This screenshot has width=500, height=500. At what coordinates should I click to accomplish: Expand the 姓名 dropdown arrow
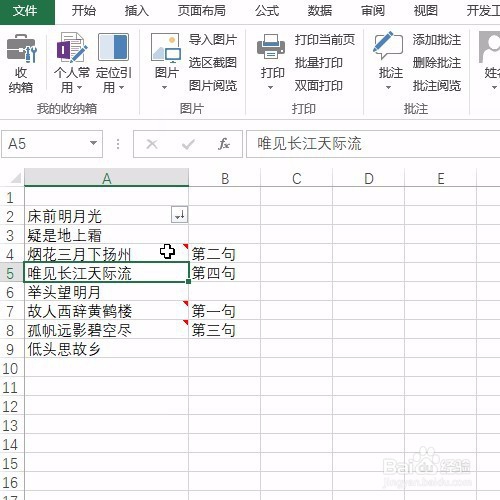[x=494, y=88]
